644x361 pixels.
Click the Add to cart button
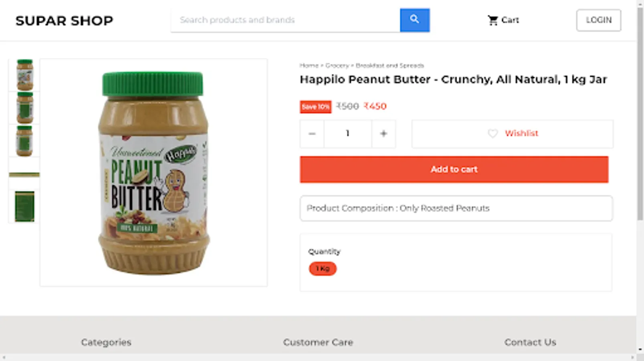coord(454,169)
